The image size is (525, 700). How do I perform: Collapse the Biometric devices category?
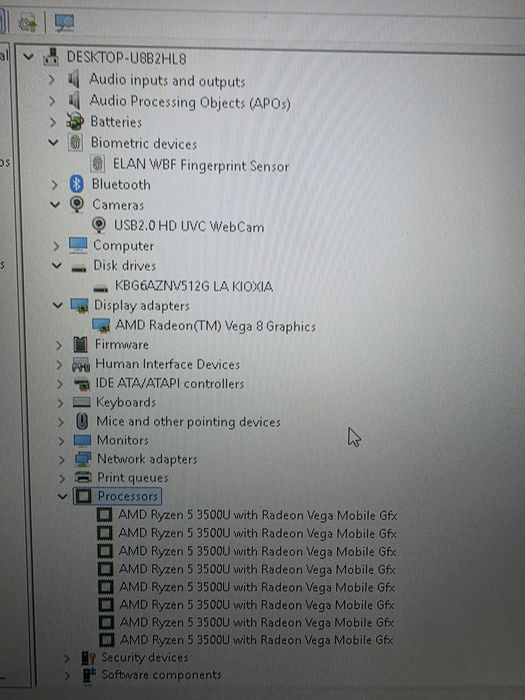coord(53,142)
